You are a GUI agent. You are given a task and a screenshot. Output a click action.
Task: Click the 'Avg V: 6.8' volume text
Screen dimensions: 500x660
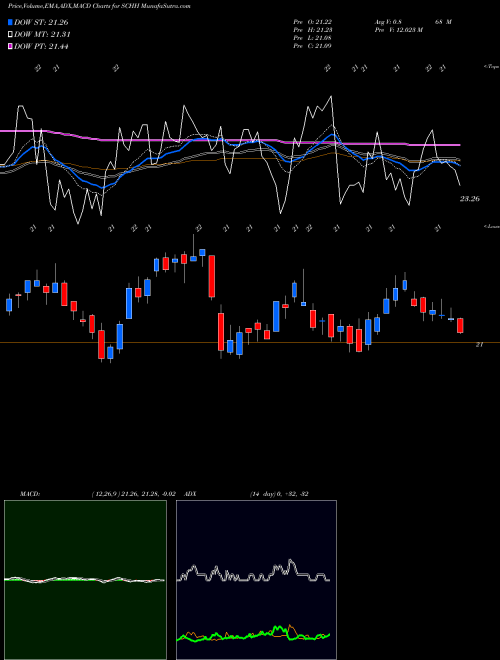point(388,22)
